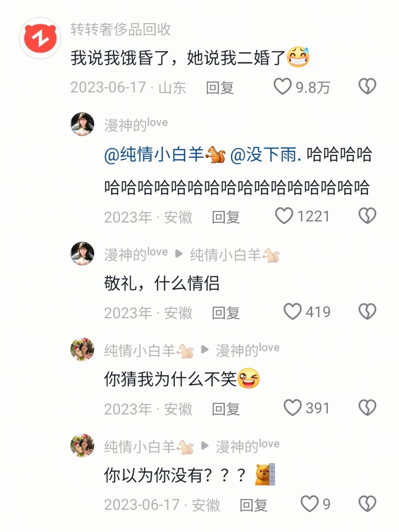The width and height of the screenshot is (399, 532).
Task: Dislike the 敬礼，什么情侣 reply
Action: pyautogui.click(x=367, y=311)
